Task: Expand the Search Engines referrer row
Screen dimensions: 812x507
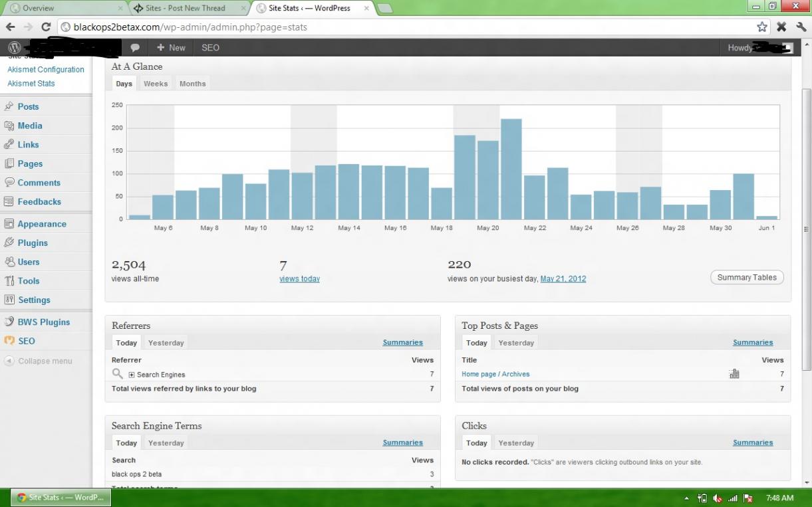Action: coord(132,375)
